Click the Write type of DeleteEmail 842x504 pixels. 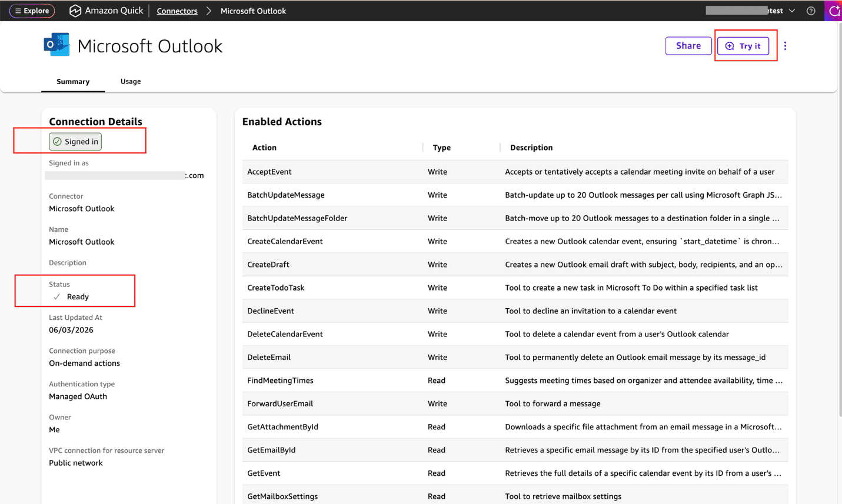(437, 358)
